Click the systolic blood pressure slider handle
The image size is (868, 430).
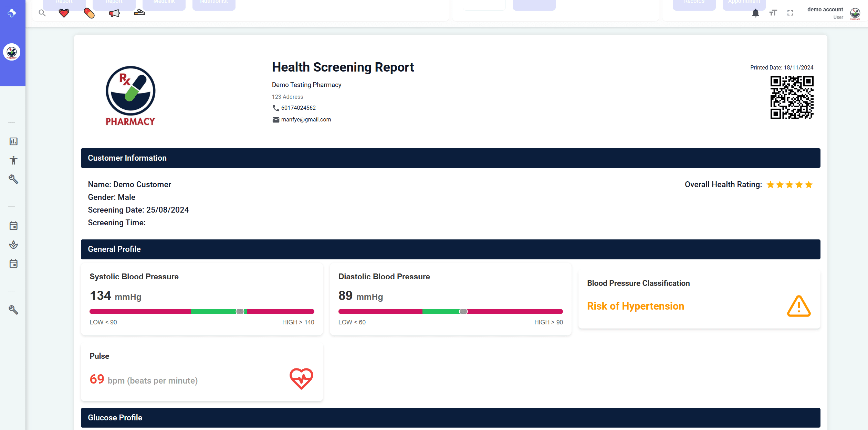click(x=240, y=312)
